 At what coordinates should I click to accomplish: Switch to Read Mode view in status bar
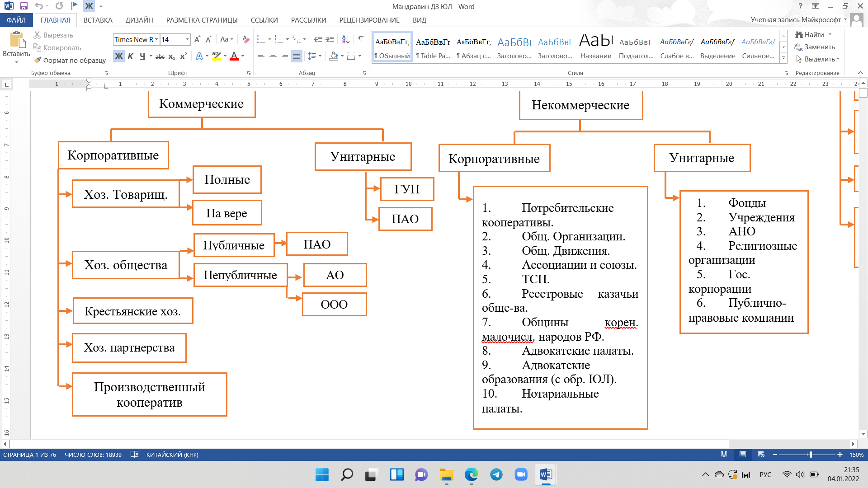[x=724, y=455]
